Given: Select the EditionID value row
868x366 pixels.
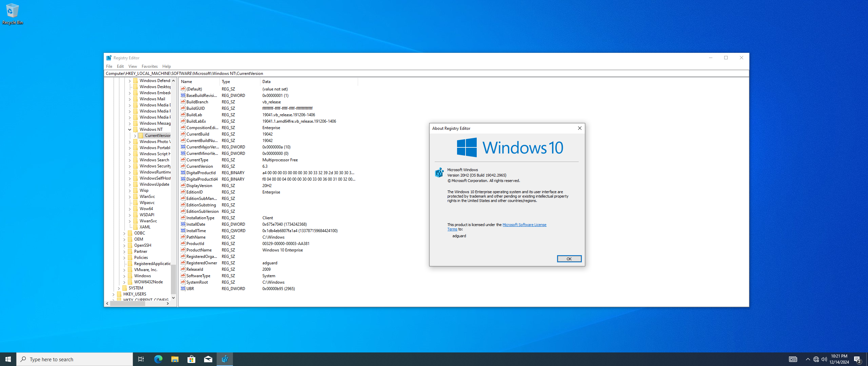Looking at the screenshot, I should tap(269, 192).
